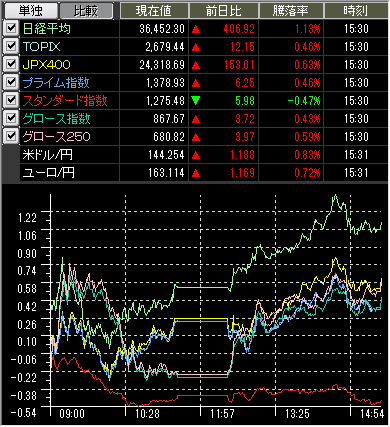Click the 0.83% change rate
Image resolution: width=390 pixels, height=427 pixels.
point(307,155)
